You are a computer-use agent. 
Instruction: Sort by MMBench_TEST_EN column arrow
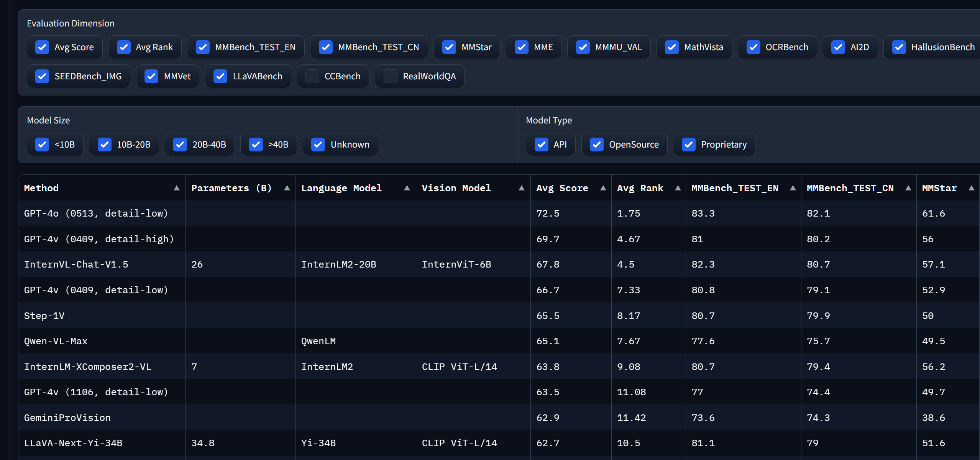click(x=793, y=188)
